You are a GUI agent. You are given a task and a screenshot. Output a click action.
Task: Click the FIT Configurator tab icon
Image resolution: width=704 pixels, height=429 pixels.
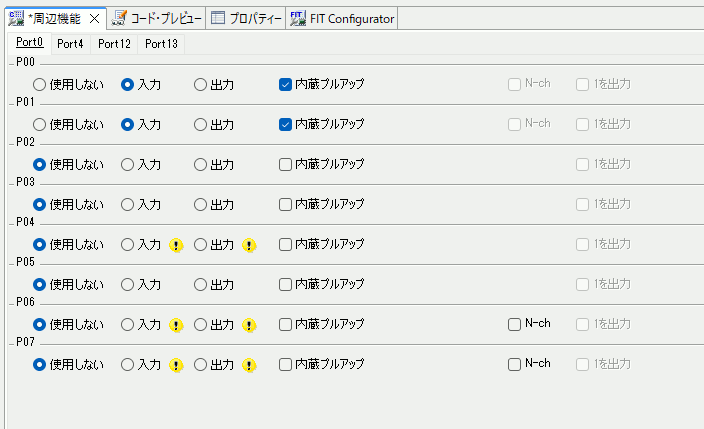tap(297, 18)
